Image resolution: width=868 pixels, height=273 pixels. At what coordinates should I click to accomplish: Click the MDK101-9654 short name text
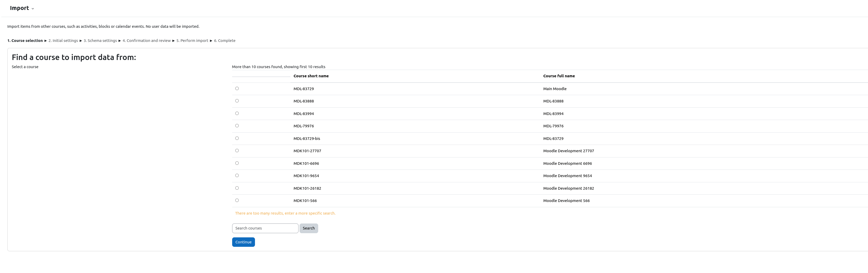point(306,176)
